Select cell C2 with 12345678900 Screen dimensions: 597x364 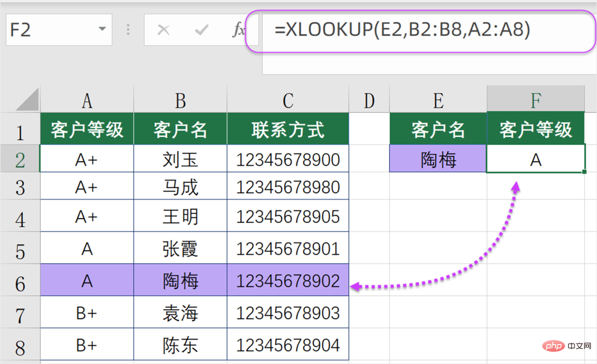[x=288, y=159]
